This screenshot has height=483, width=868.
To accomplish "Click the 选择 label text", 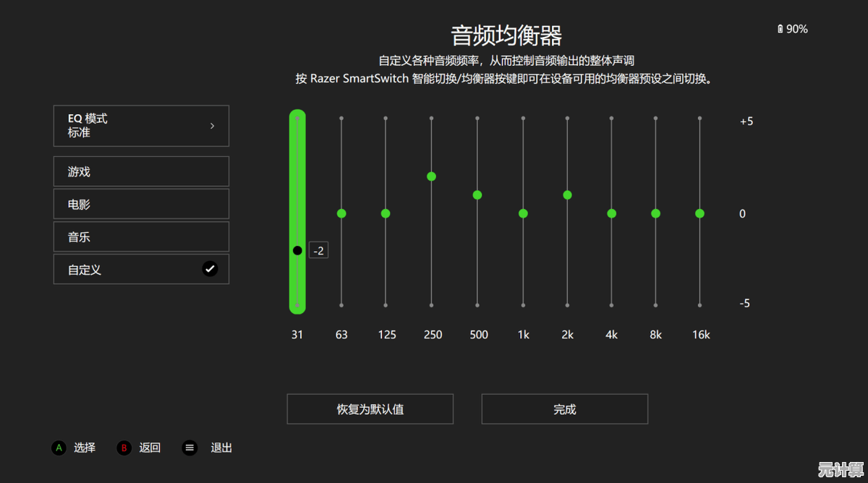I will [x=85, y=448].
